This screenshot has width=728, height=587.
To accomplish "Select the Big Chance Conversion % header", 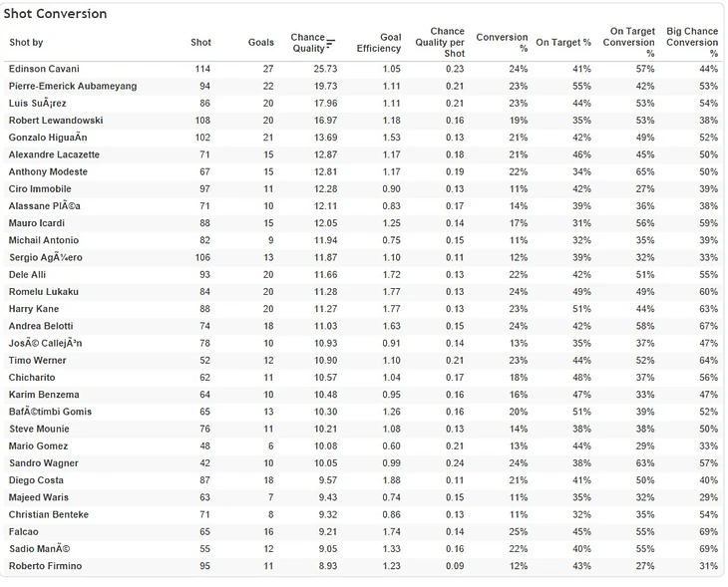I will click(692, 42).
